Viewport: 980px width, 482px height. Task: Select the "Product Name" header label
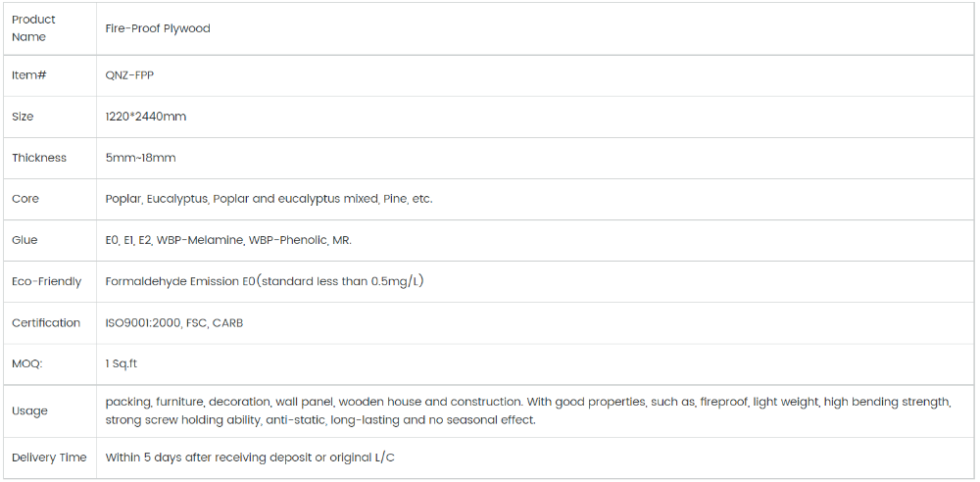(33, 28)
